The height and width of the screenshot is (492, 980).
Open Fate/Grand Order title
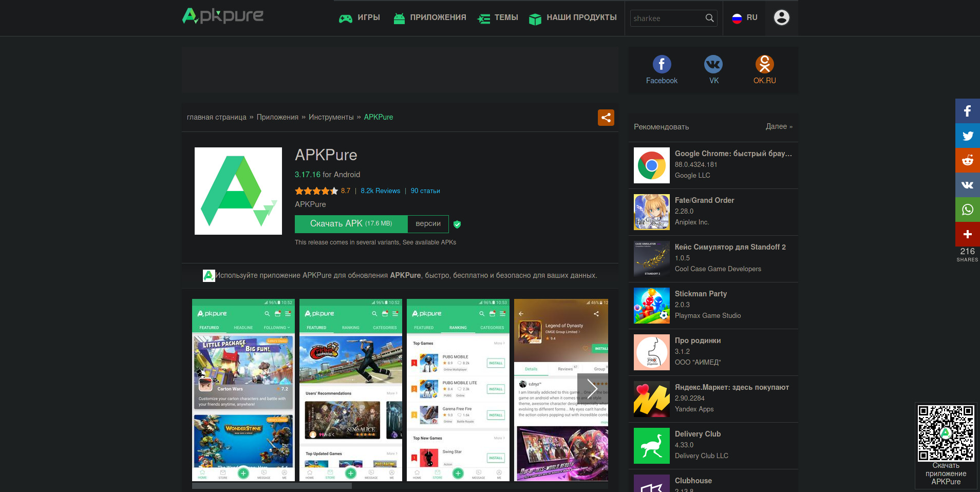(705, 200)
